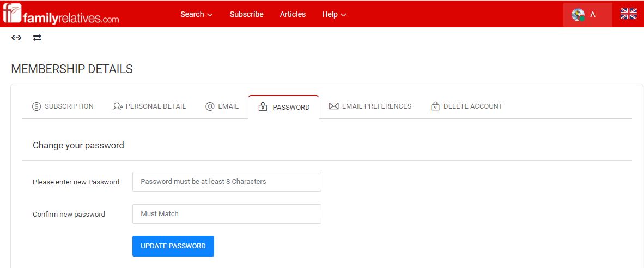Open the Articles page
The image size is (644, 268).
pos(293,14)
